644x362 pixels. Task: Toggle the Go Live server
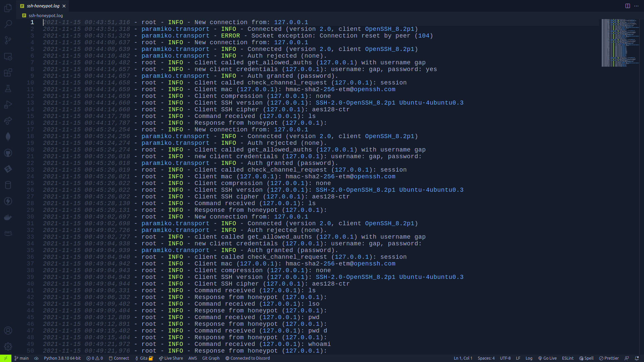[547, 358]
